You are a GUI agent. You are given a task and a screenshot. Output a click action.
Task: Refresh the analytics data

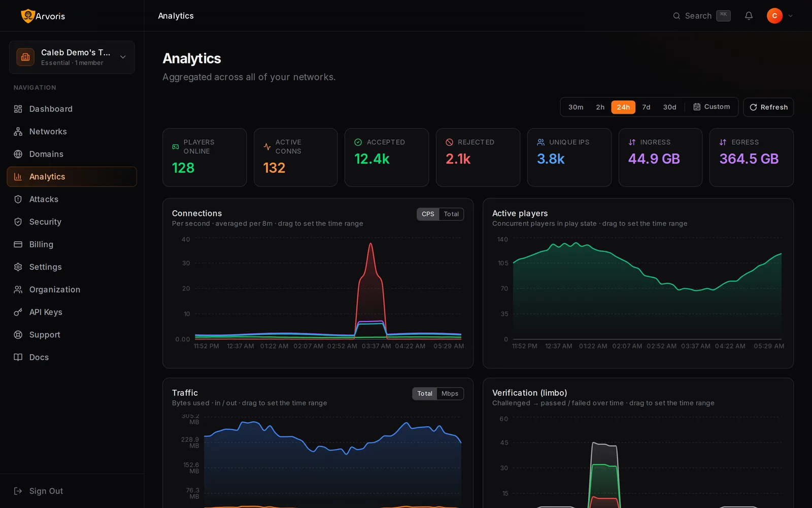click(x=768, y=107)
